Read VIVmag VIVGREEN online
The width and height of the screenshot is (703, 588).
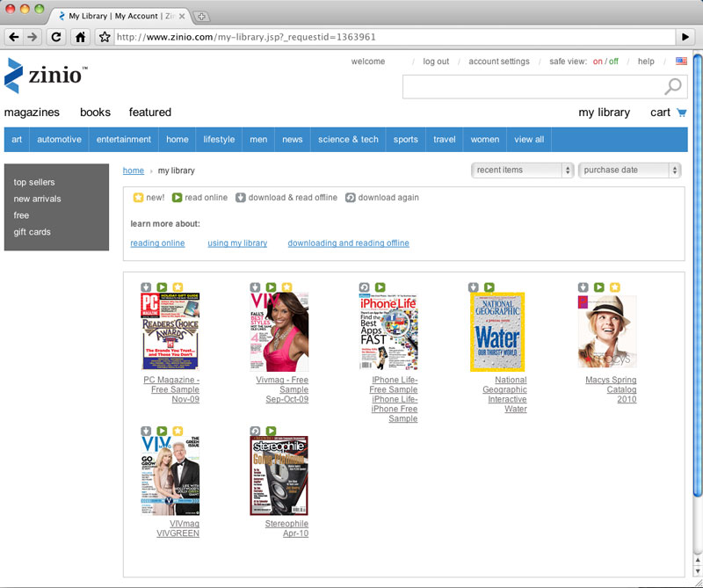pyautogui.click(x=162, y=431)
